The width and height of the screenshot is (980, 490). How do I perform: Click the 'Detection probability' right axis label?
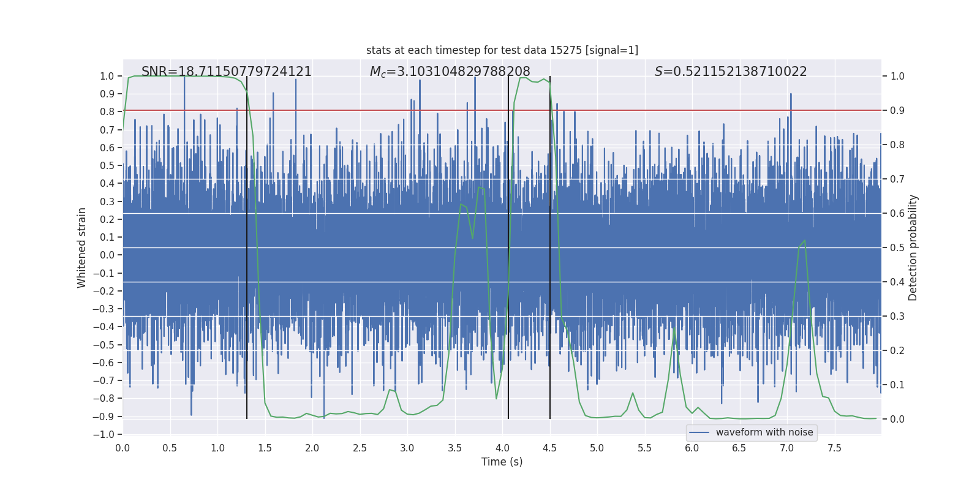tap(913, 247)
